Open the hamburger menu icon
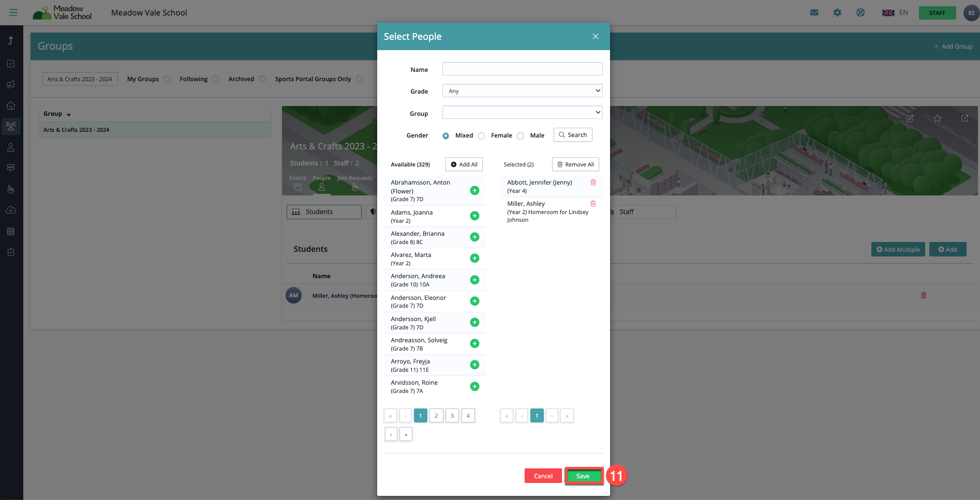 click(x=13, y=12)
